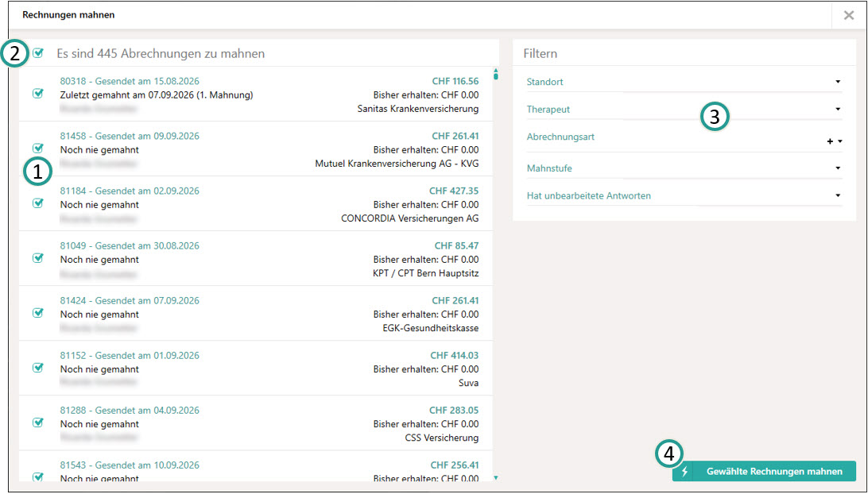Select Sanitas Krankenversicherung insurer text
Image resolution: width=868 pixels, height=494 pixels.
coord(418,109)
